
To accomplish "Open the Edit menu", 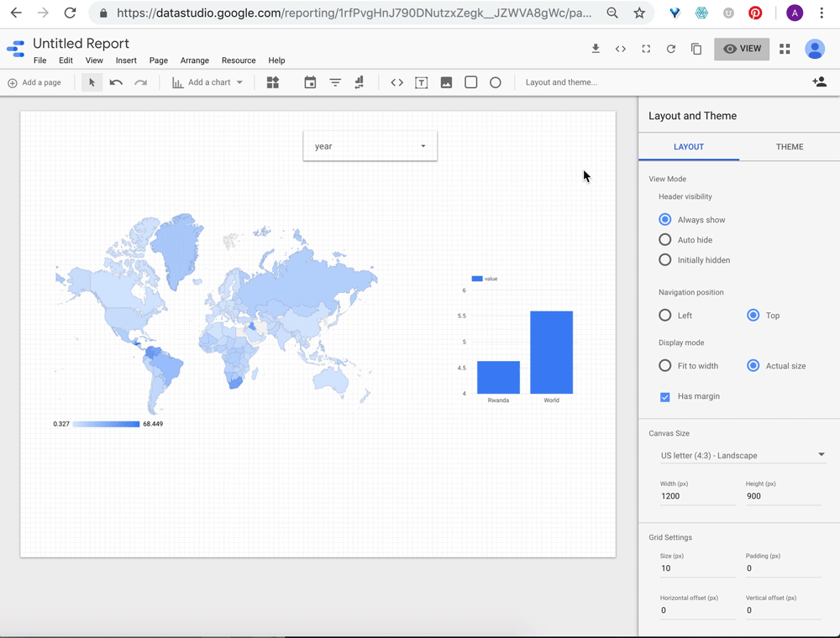I will tap(66, 60).
